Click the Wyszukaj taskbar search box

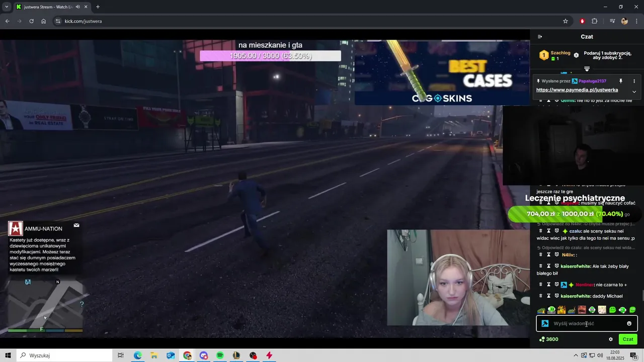(x=64, y=355)
